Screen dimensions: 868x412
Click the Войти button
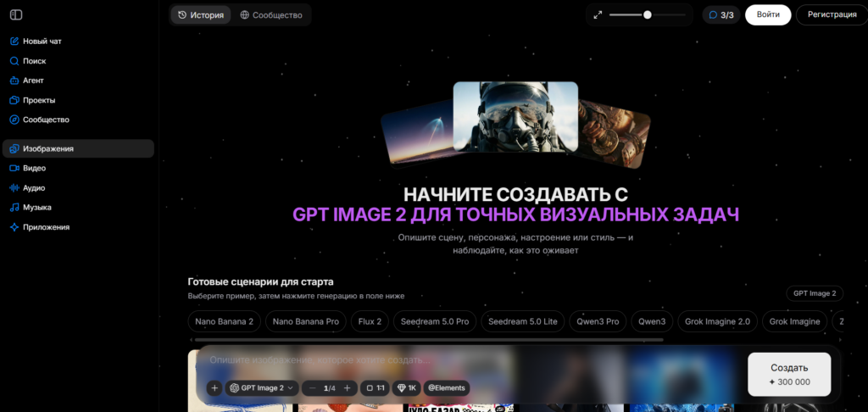point(768,15)
